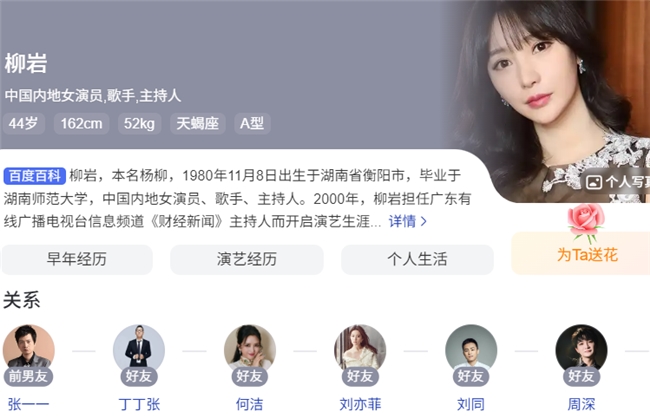Screen dimensions: 650x418
Task: Select the 演艺经历 tab
Action: click(x=247, y=260)
